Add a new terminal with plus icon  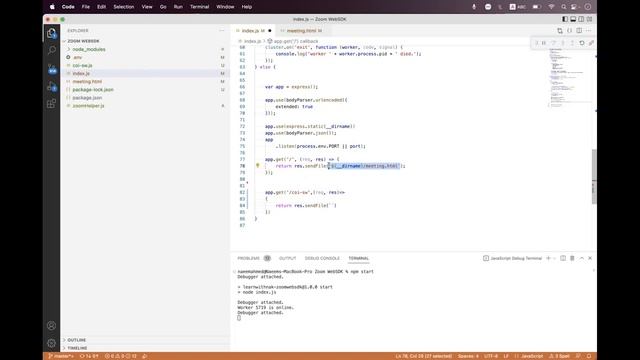pos(549,258)
